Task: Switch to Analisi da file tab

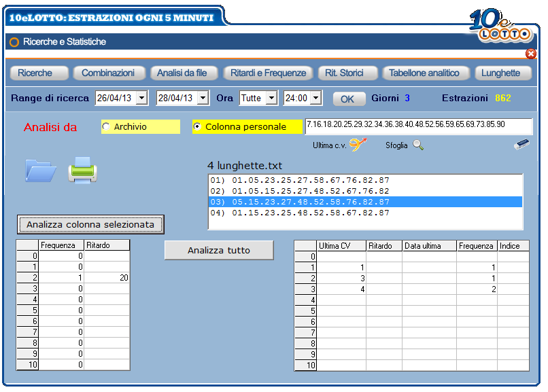Action: [183, 73]
